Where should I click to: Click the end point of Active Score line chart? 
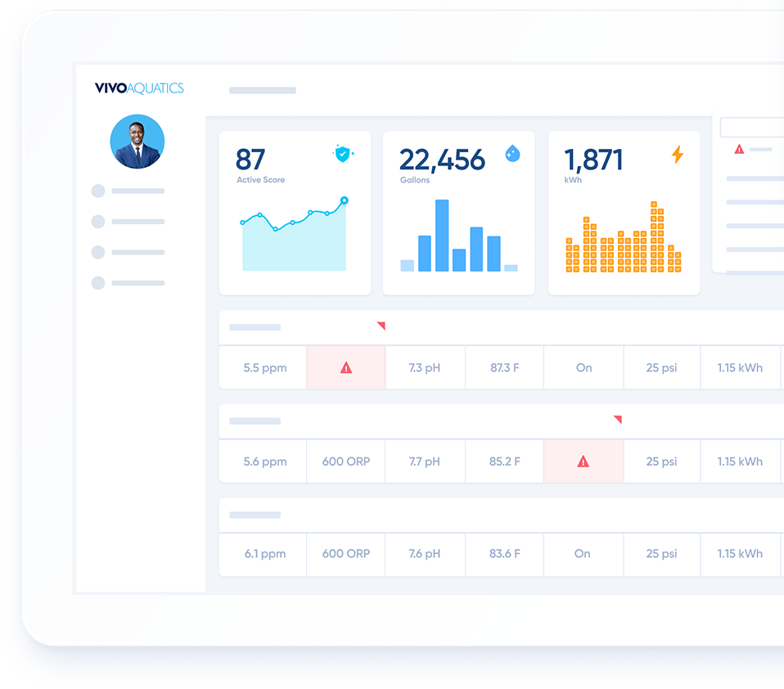(x=344, y=200)
